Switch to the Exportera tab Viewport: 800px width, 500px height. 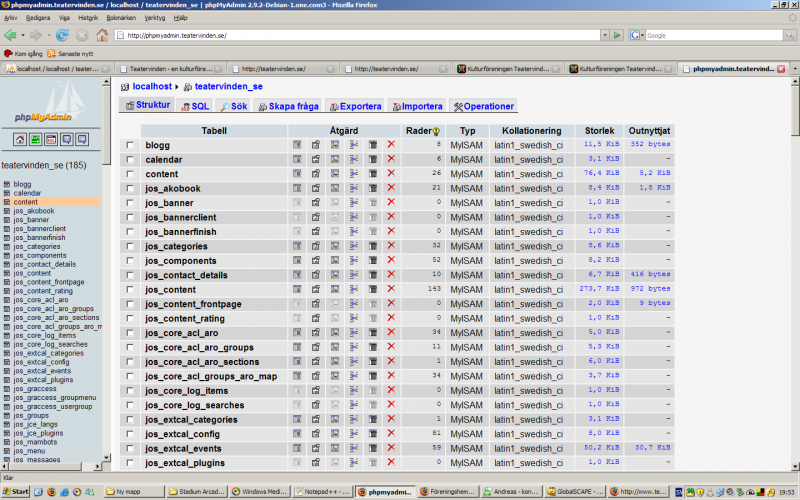(x=354, y=106)
